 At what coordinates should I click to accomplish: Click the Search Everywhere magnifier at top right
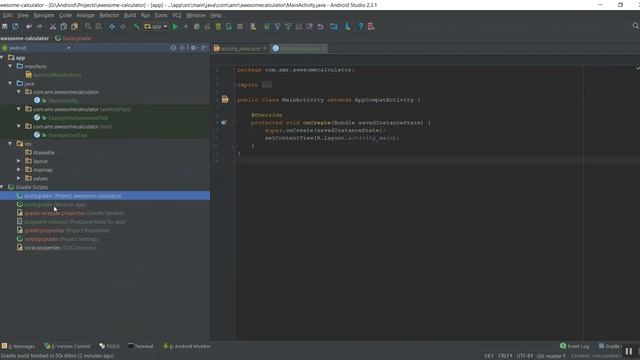point(636,26)
